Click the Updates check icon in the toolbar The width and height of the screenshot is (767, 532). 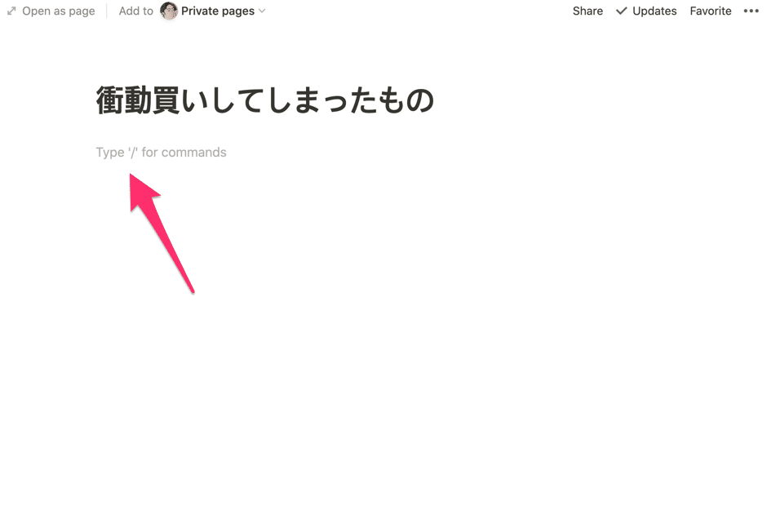(621, 11)
